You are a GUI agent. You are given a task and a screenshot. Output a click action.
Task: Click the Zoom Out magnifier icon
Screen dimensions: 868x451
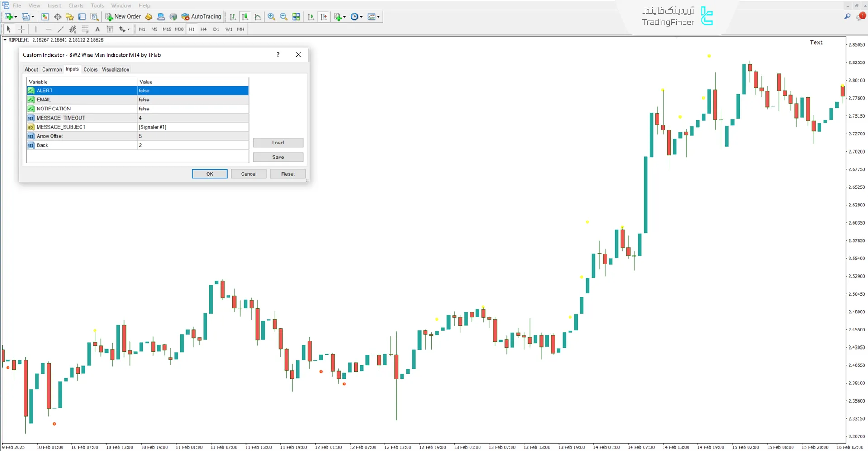pos(284,17)
